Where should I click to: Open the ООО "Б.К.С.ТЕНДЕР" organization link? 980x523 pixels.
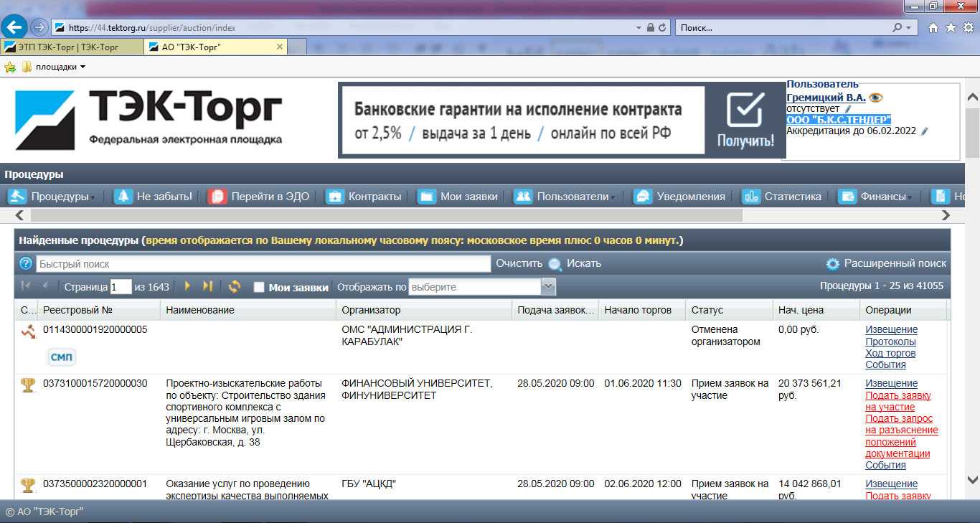pos(839,120)
